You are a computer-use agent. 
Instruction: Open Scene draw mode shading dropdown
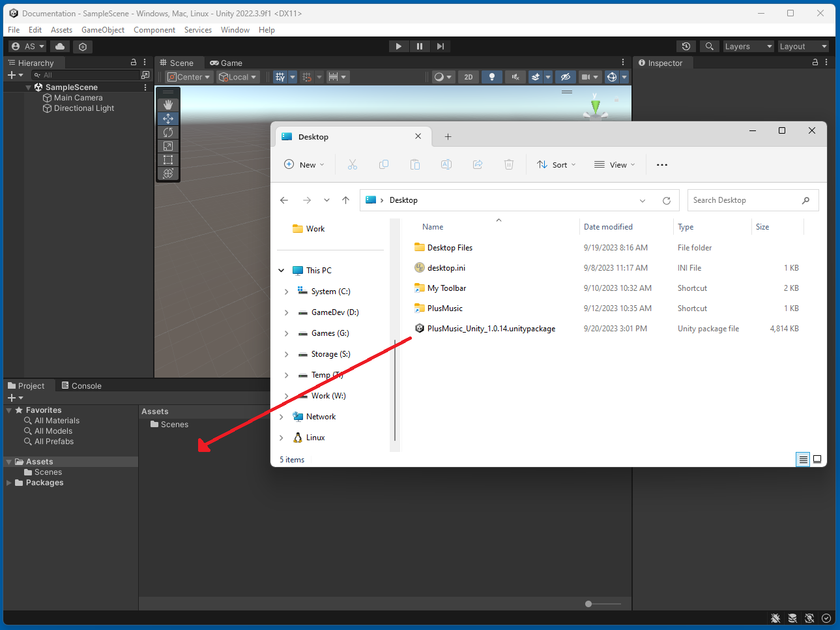tap(443, 77)
